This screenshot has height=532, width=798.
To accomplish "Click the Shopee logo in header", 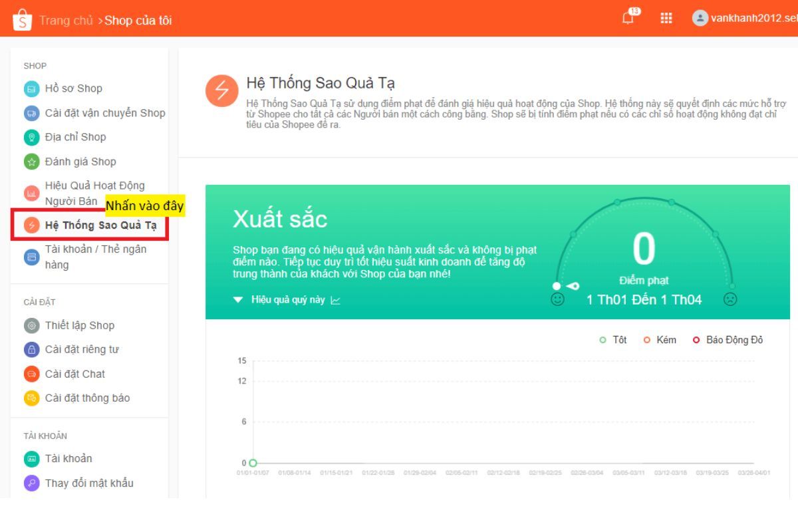I will pyautogui.click(x=21, y=20).
